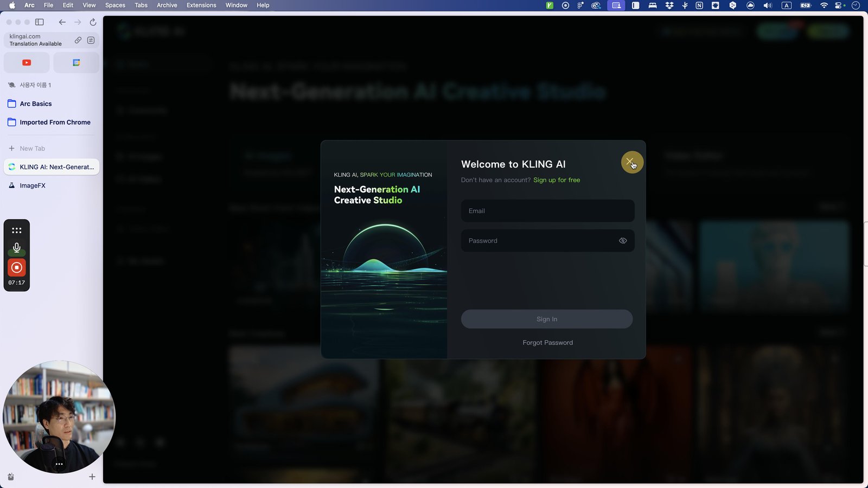
Task: Mute the recorder microphone
Action: pyautogui.click(x=17, y=248)
